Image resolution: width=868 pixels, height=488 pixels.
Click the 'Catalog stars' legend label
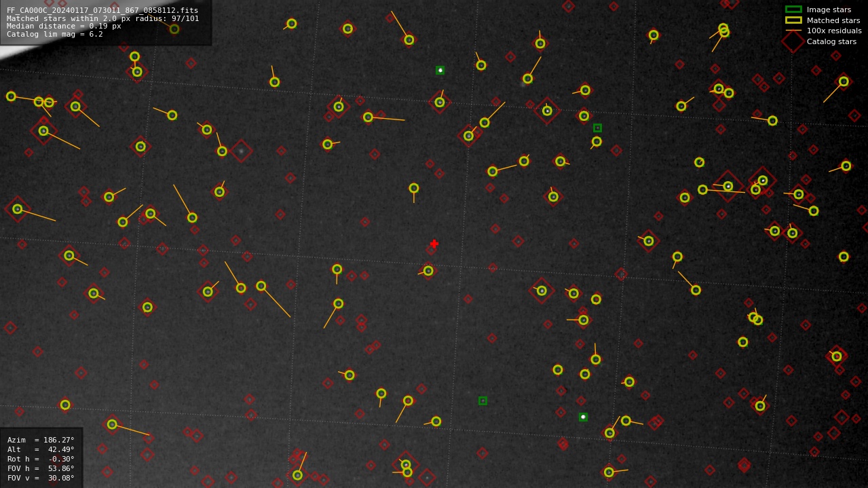831,41
